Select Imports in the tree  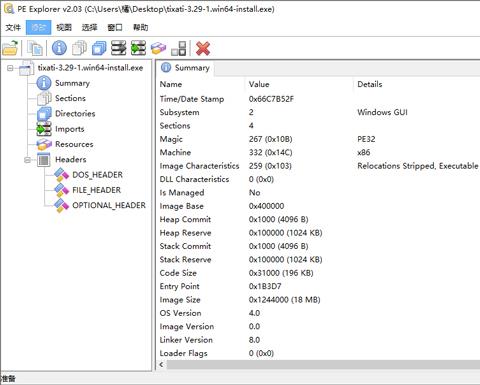coord(70,129)
